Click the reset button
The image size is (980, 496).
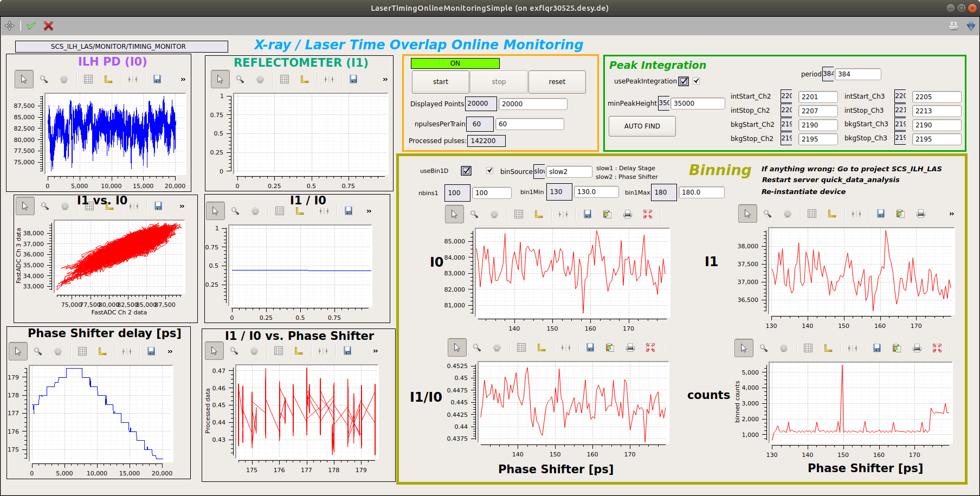[557, 82]
